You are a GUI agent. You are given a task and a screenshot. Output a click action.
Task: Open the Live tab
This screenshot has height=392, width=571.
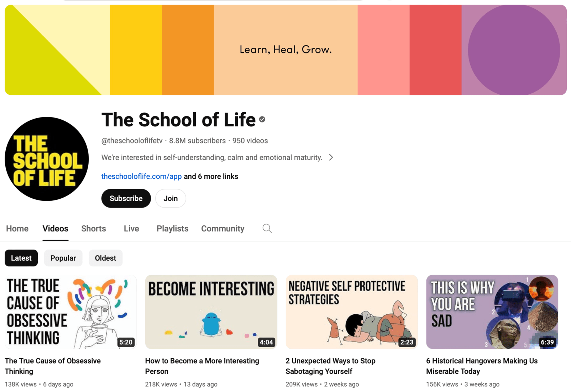131,228
